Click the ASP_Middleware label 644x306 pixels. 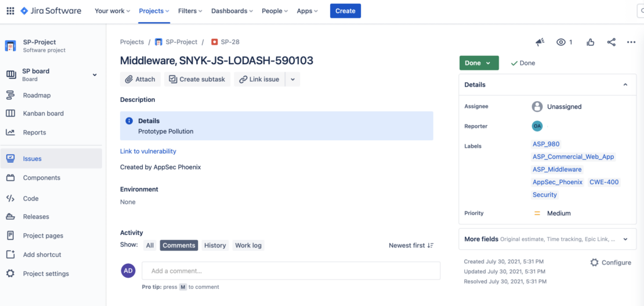[x=557, y=170]
